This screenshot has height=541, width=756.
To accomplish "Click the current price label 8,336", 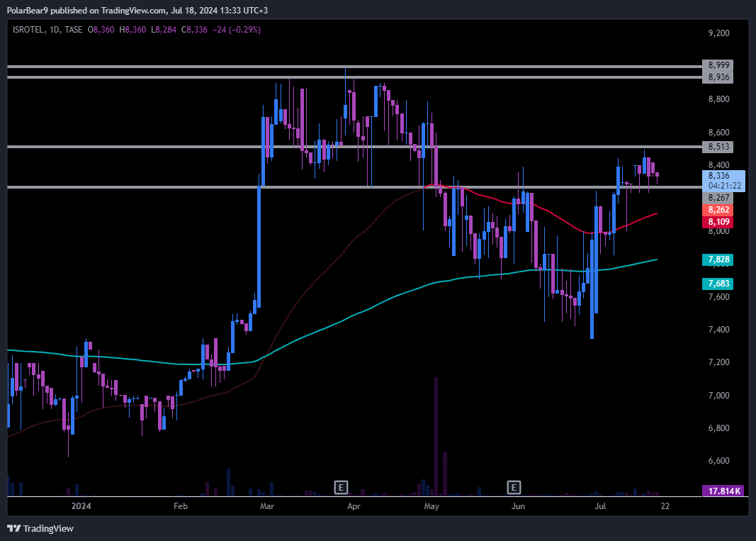I will click(x=719, y=176).
